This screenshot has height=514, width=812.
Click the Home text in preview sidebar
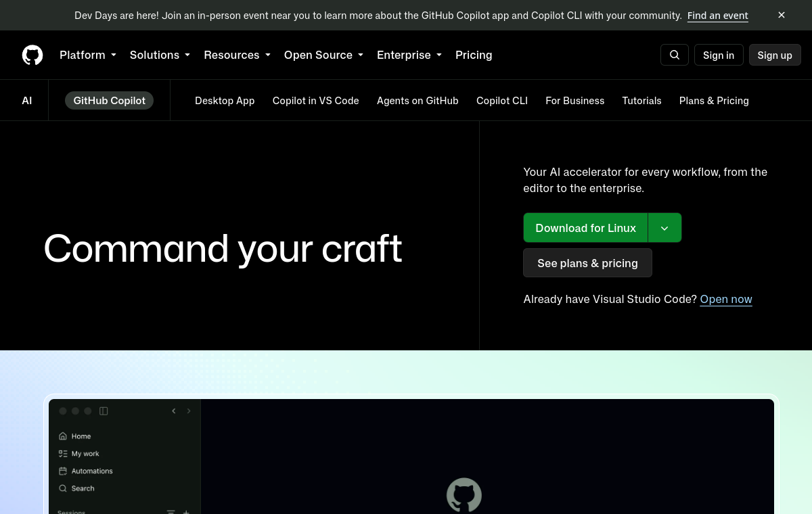click(81, 436)
